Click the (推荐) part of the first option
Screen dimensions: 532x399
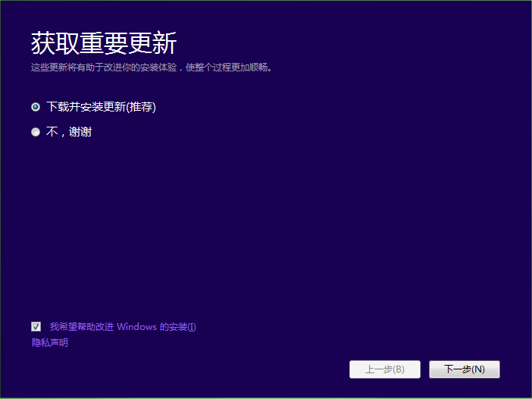141,107
